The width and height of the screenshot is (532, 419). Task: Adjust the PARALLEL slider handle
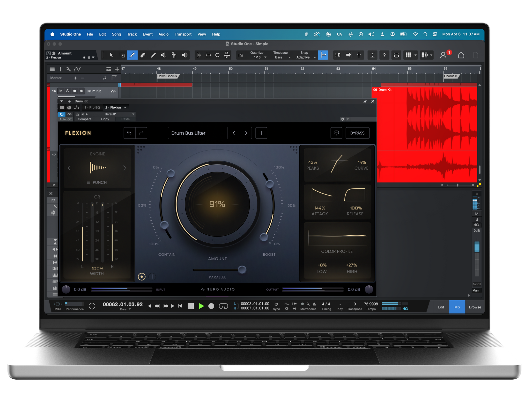coord(242,270)
